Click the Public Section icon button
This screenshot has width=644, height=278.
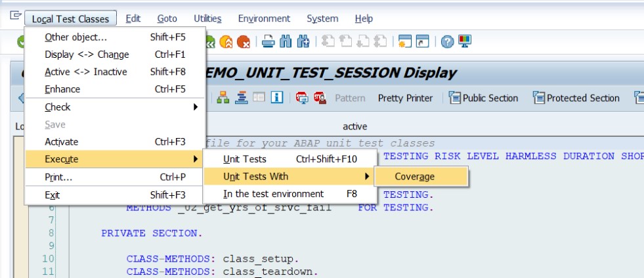tap(483, 98)
